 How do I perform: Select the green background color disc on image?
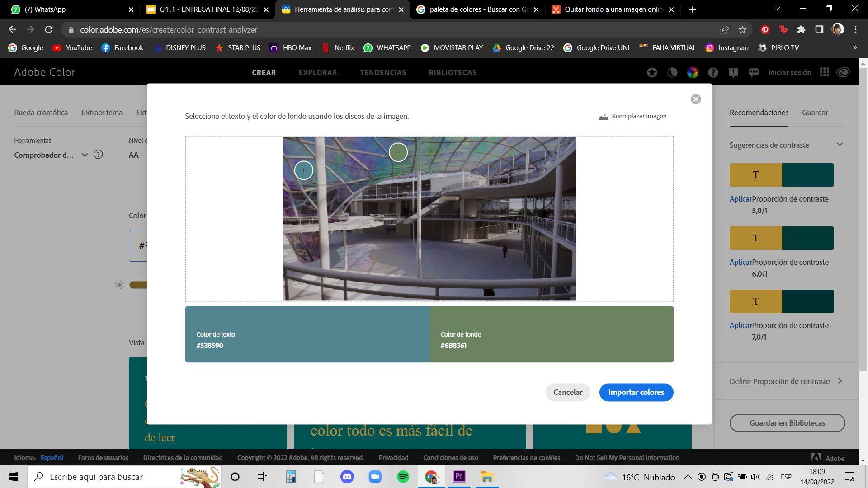click(x=398, y=152)
